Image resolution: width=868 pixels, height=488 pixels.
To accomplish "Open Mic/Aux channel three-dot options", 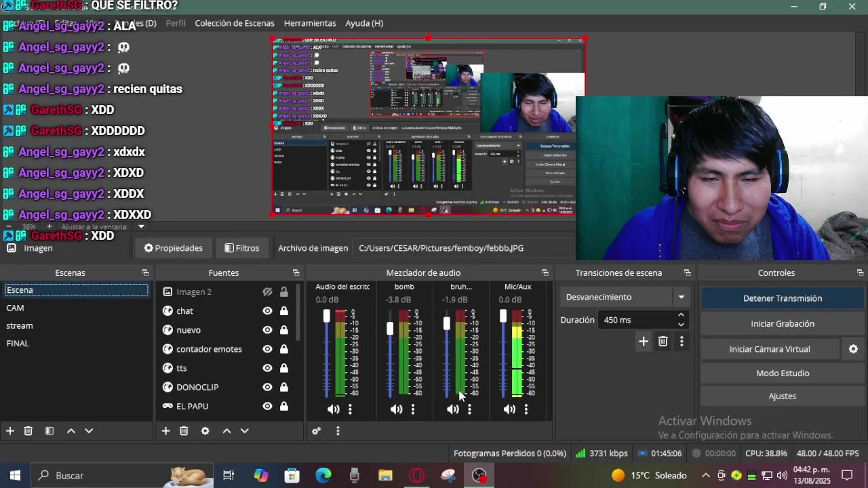I will point(526,409).
